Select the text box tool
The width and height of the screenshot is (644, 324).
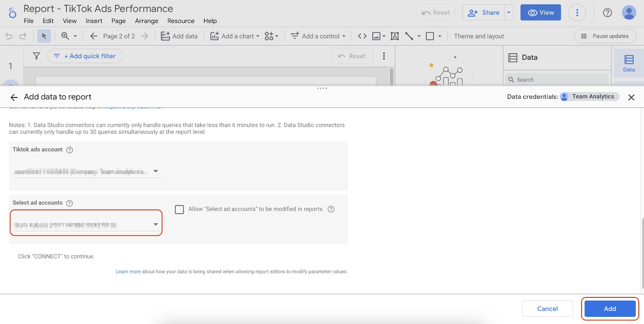pyautogui.click(x=395, y=36)
